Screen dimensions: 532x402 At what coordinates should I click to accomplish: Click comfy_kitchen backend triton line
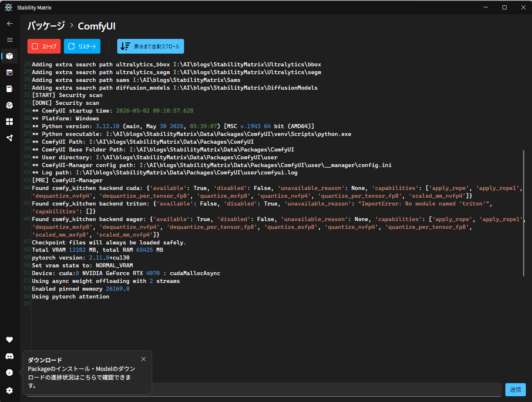pyautogui.click(x=262, y=207)
